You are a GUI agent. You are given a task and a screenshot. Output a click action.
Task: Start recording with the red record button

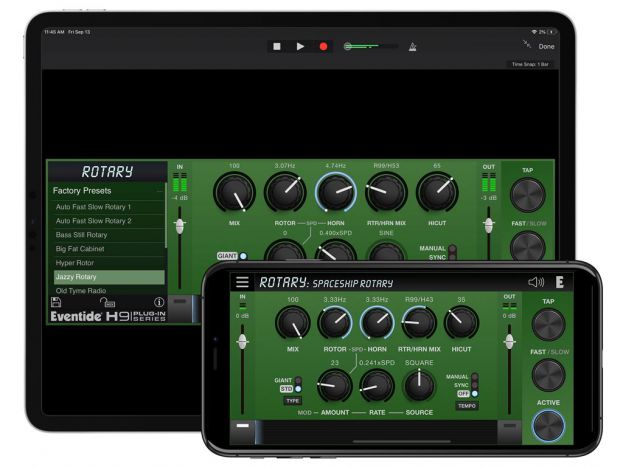[x=323, y=47]
